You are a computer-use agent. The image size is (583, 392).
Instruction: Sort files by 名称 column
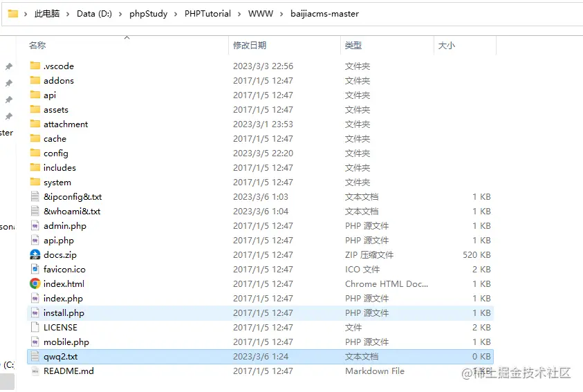click(x=37, y=46)
